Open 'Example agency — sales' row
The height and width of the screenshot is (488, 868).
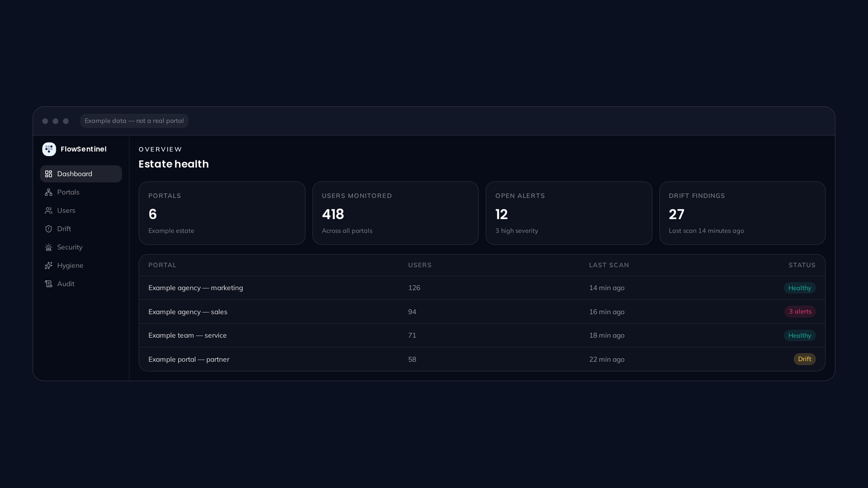click(x=482, y=312)
